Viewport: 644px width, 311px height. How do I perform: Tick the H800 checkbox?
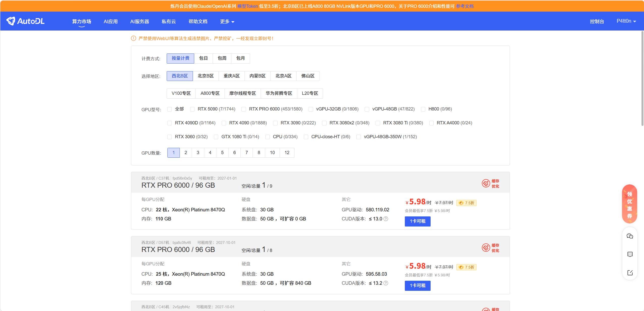pyautogui.click(x=423, y=109)
